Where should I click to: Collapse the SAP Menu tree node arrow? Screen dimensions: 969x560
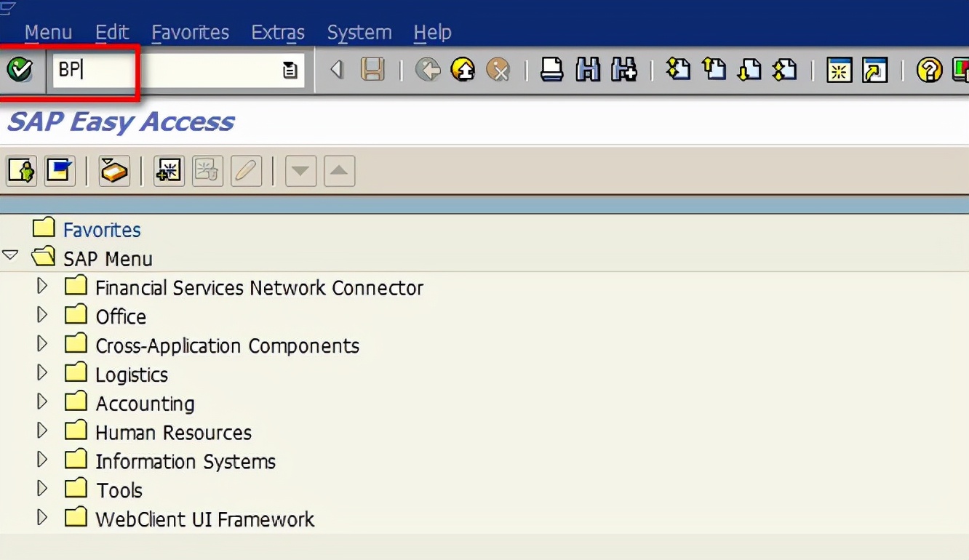pos(10,256)
